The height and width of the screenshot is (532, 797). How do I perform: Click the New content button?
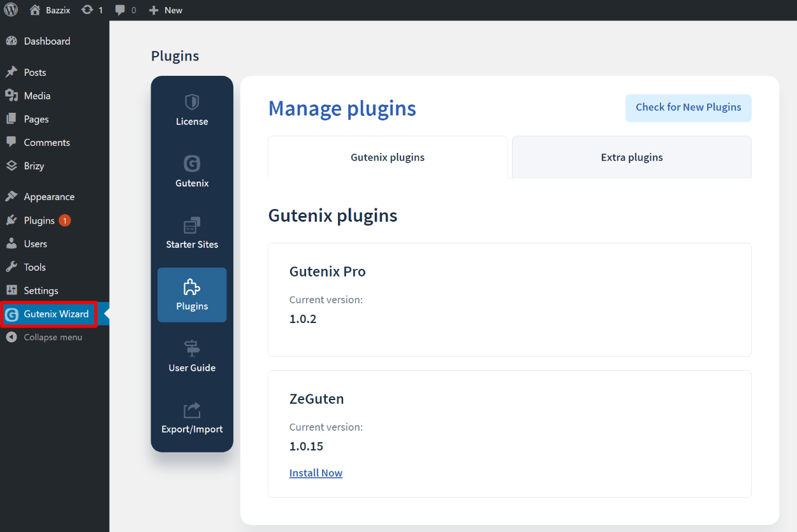point(165,10)
